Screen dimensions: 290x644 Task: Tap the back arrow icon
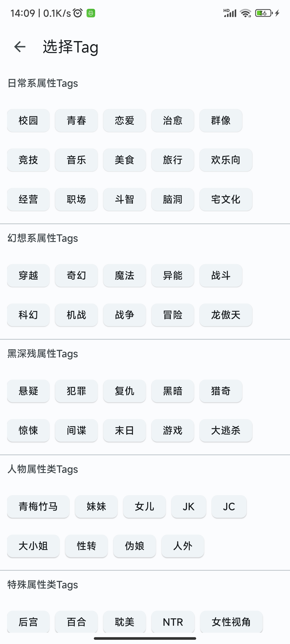click(x=20, y=47)
